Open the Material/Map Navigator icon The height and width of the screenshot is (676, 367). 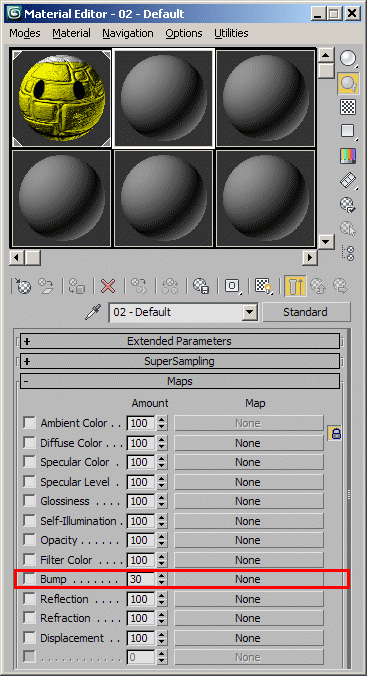(x=348, y=253)
